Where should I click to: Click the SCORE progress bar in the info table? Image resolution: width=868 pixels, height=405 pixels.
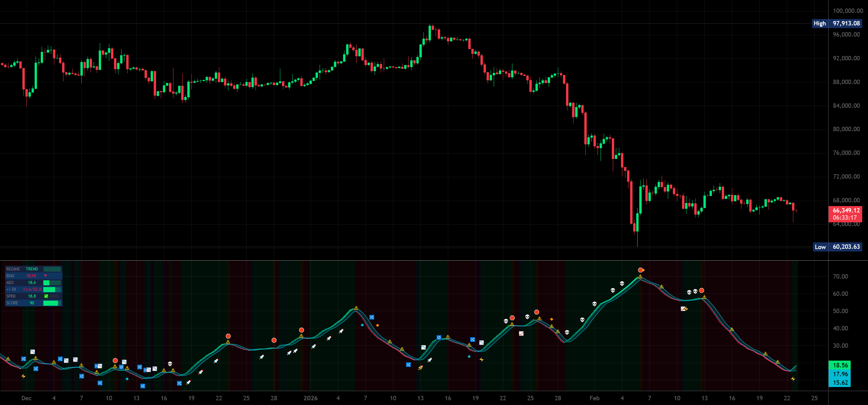[x=52, y=303]
